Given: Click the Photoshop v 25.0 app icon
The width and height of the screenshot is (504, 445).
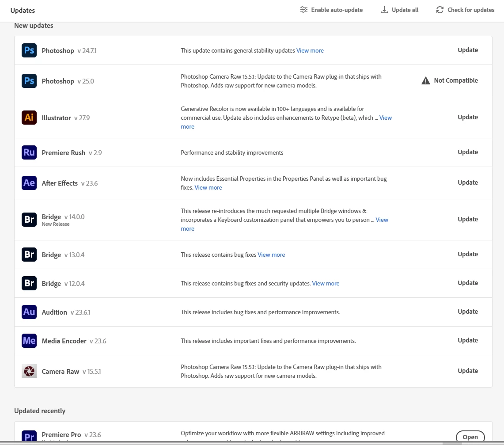Looking at the screenshot, I should click(x=29, y=81).
